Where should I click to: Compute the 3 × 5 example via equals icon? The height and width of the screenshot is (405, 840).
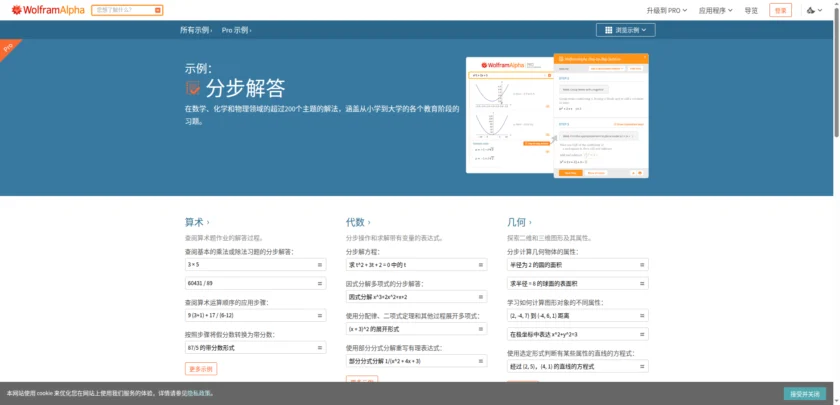tap(320, 265)
